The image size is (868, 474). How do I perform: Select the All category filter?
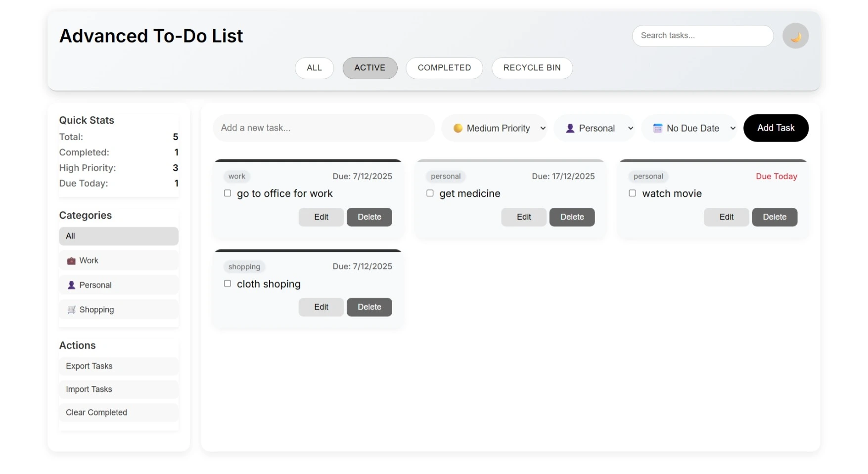(118, 236)
